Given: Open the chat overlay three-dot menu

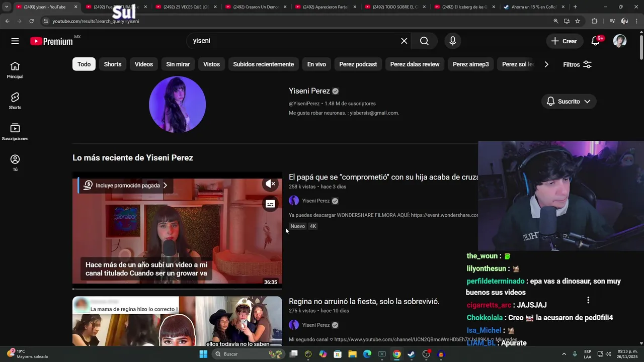Looking at the screenshot, I should [x=588, y=300].
